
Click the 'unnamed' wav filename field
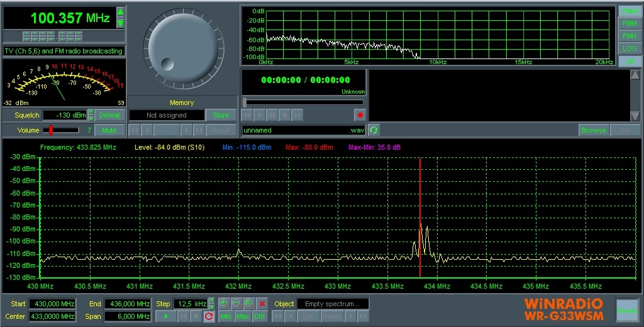click(304, 130)
